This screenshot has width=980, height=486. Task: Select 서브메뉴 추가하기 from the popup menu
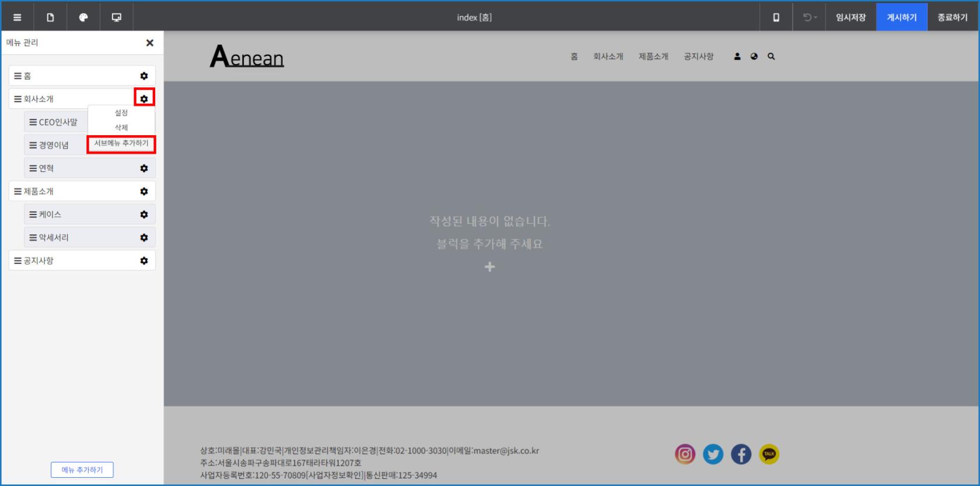tap(121, 143)
